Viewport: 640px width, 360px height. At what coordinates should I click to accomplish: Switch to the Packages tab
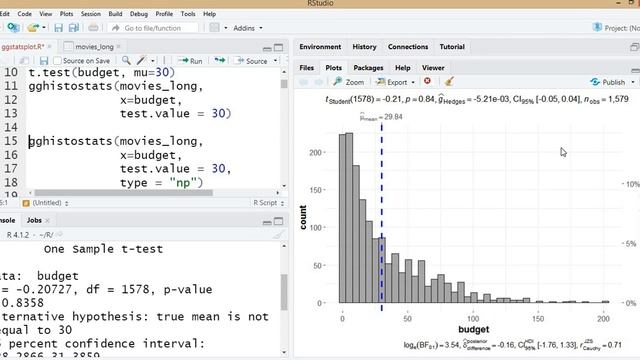pos(368,68)
